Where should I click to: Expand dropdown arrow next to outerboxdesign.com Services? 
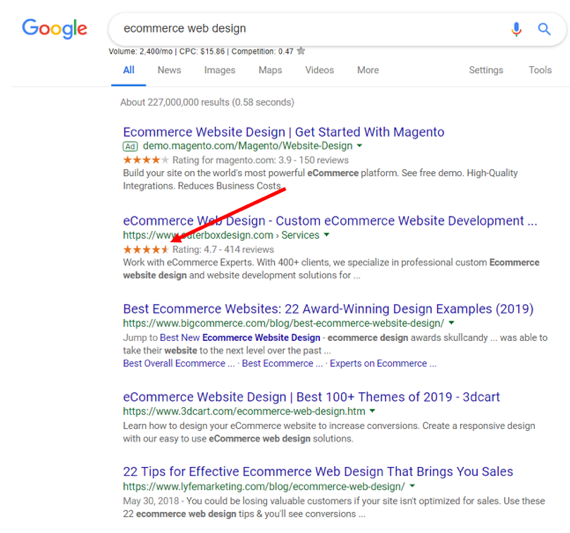point(326,235)
